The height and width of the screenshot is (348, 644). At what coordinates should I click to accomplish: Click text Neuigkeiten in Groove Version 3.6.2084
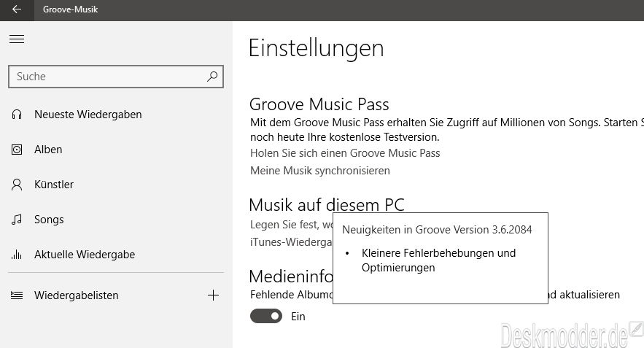coord(437,230)
